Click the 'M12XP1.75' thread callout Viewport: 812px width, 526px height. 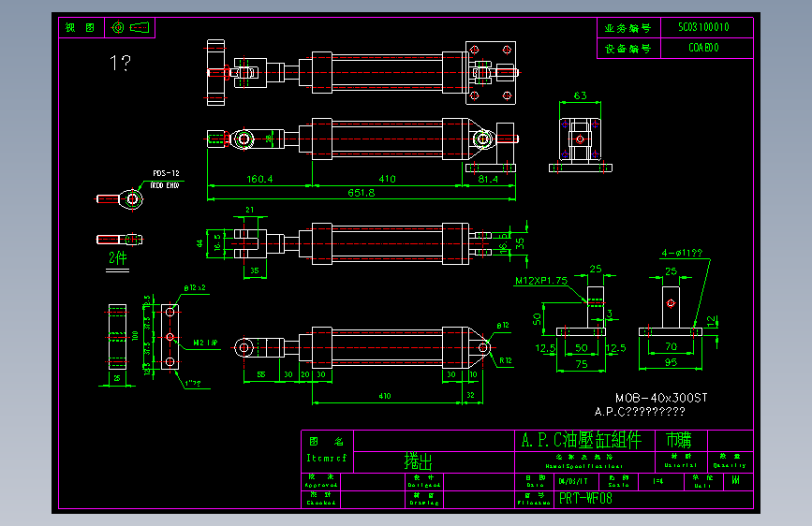click(541, 281)
